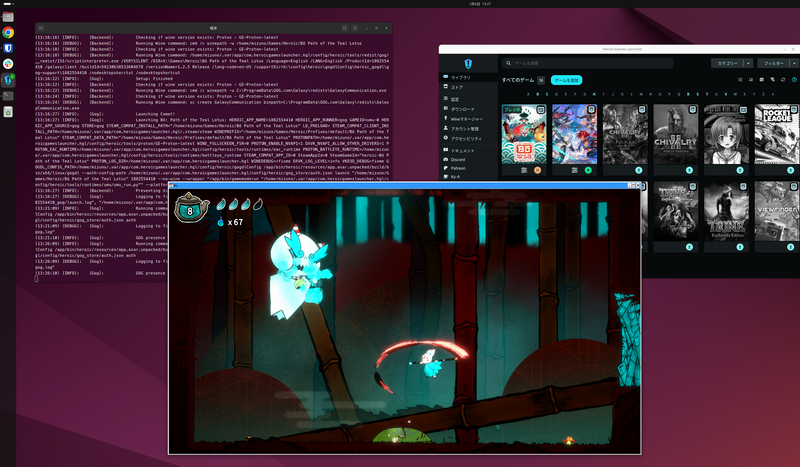Click teapot counter icon in game HUD
Image resolution: width=800 pixels, height=467 pixels.
tap(191, 207)
